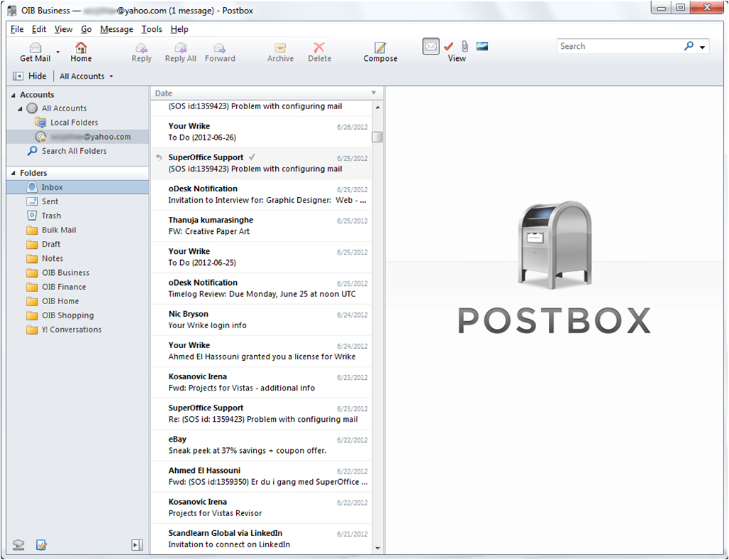729x560 pixels.
Task: Toggle the pane expander icon at bottom
Action: click(x=137, y=544)
